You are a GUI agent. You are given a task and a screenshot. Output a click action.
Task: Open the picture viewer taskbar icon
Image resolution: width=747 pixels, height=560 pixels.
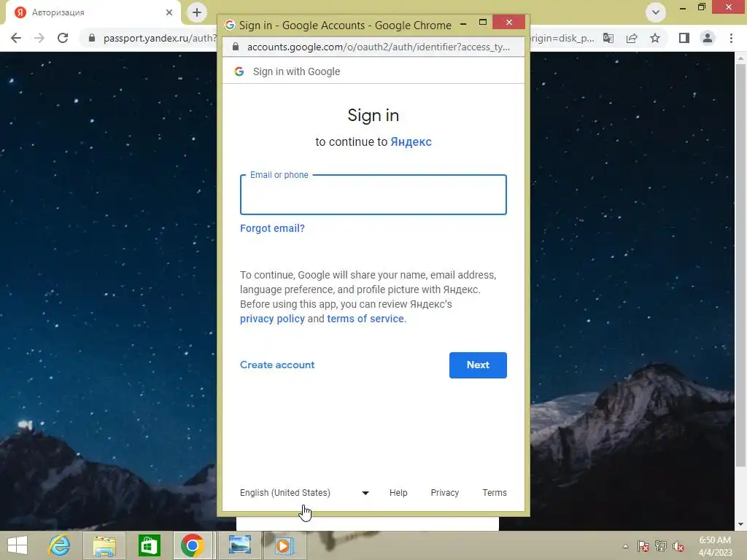(x=239, y=545)
